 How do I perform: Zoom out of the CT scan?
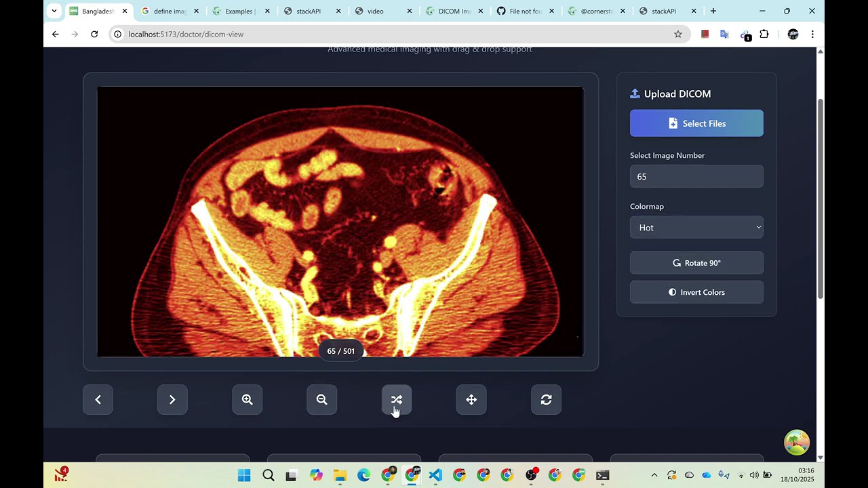point(322,400)
